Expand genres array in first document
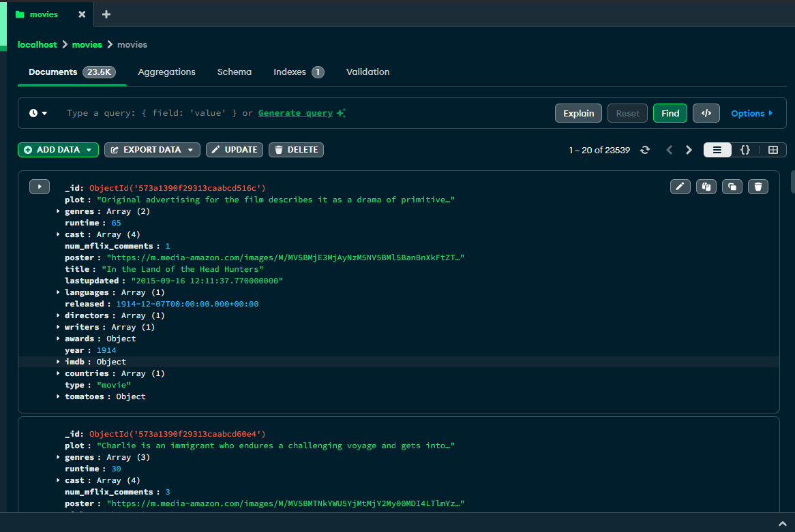This screenshot has height=532, width=795. (58, 211)
